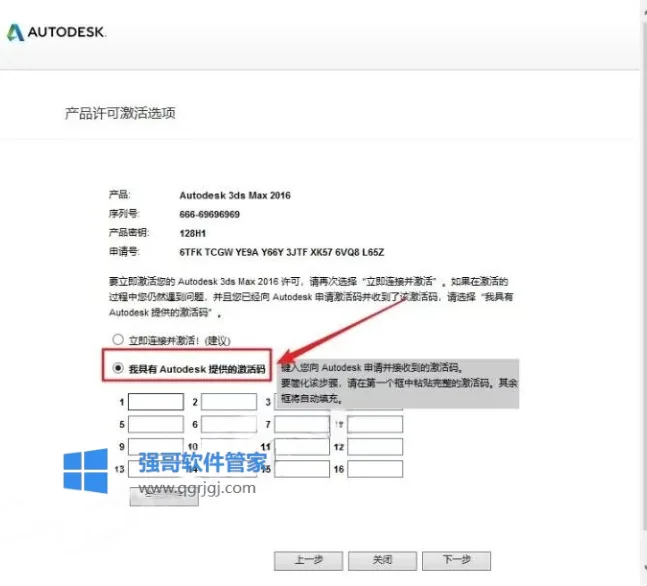Click request code starting with 6TFK TCGW
Viewport: 647px width, 586px height.
click(282, 252)
